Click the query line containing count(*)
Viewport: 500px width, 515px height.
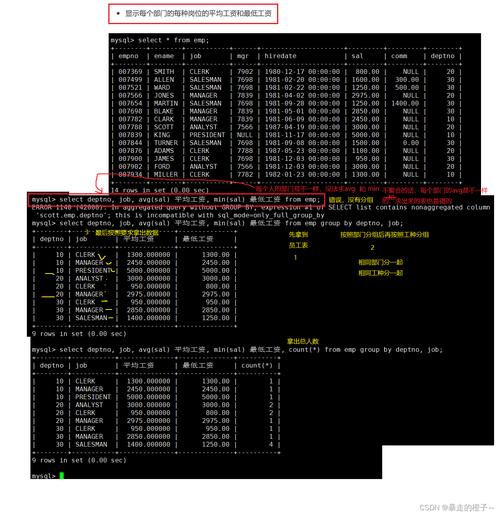237,350
